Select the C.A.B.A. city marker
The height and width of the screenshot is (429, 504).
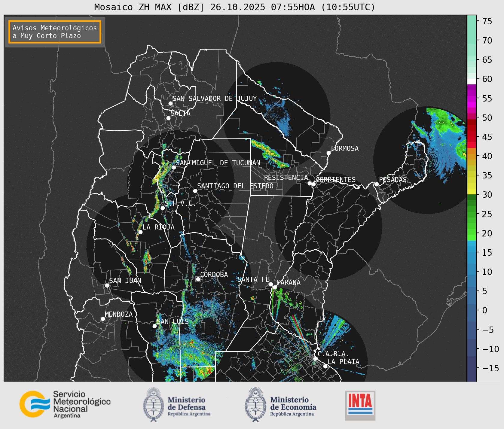[315, 358]
